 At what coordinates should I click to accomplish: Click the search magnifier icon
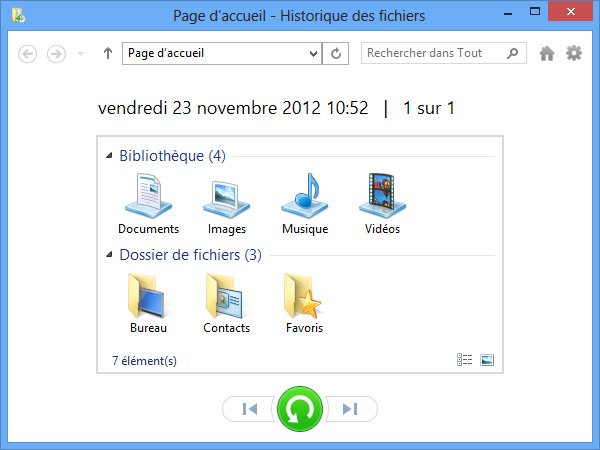(x=512, y=53)
